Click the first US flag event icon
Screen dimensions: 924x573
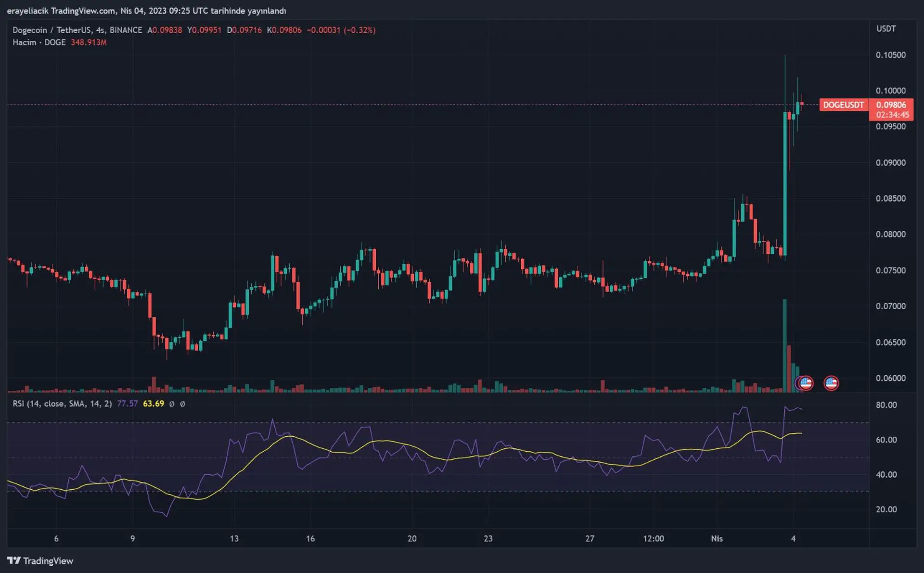pyautogui.click(x=806, y=383)
